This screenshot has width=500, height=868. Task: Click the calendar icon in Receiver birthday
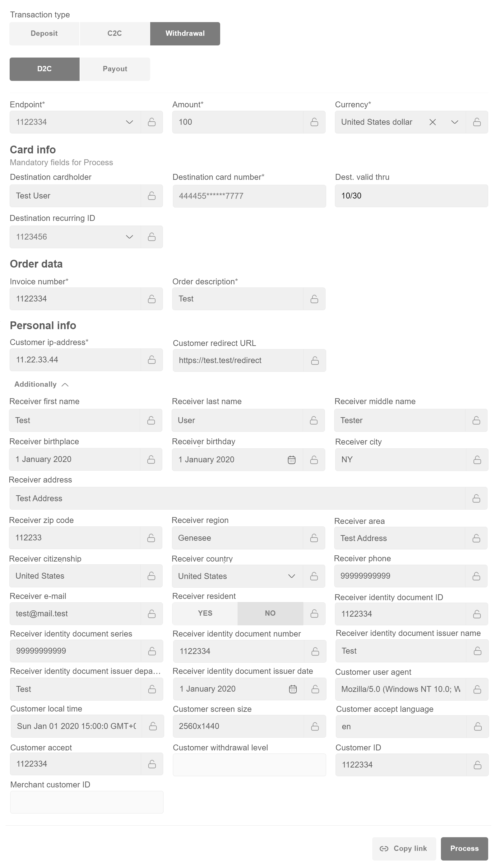[x=291, y=460]
